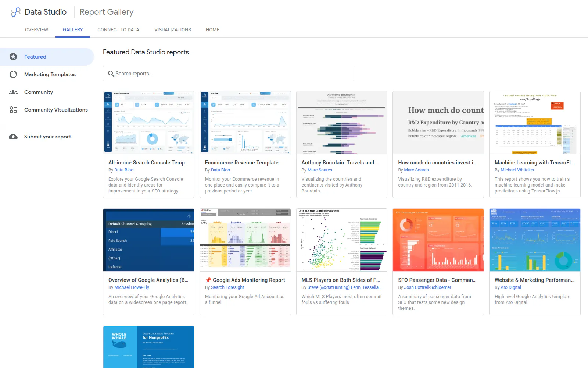Open MLS Players fouls report thumbnail
This screenshot has width=588, height=368.
pyautogui.click(x=342, y=240)
